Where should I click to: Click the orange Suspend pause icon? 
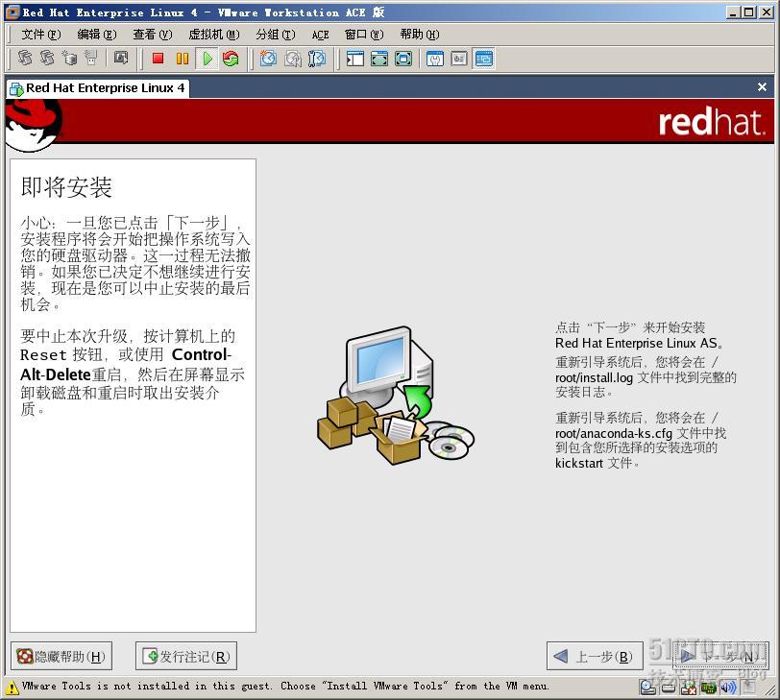click(x=183, y=59)
